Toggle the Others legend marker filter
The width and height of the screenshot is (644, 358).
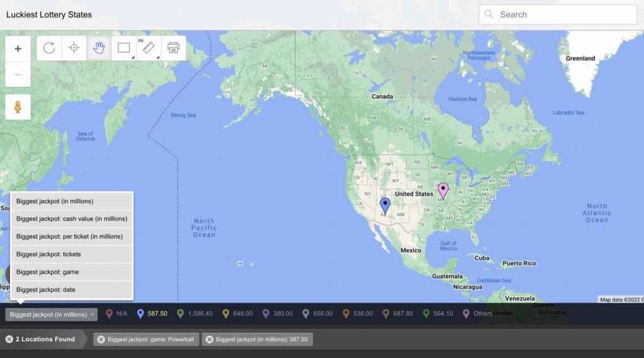[x=477, y=313]
